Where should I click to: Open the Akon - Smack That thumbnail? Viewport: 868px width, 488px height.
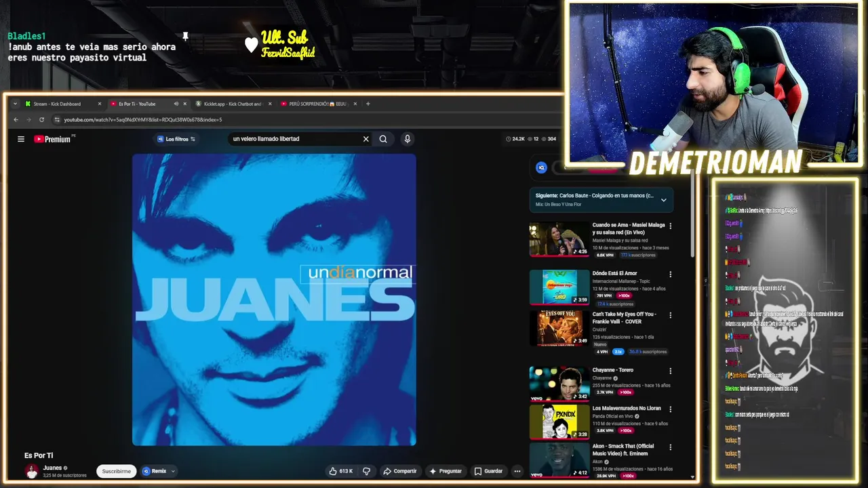559,460
